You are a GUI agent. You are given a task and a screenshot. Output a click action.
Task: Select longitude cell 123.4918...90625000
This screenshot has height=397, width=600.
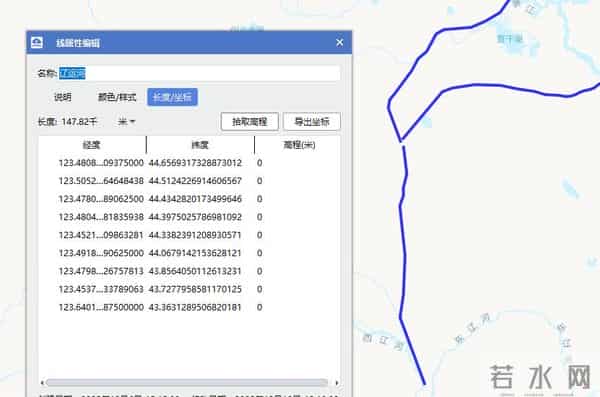click(101, 253)
